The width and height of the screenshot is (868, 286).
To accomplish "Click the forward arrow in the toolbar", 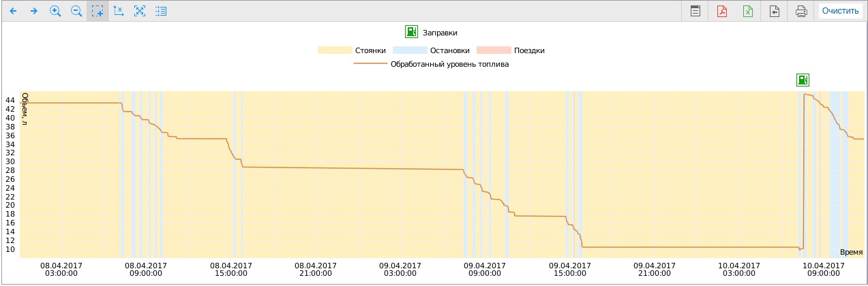I will (x=33, y=11).
